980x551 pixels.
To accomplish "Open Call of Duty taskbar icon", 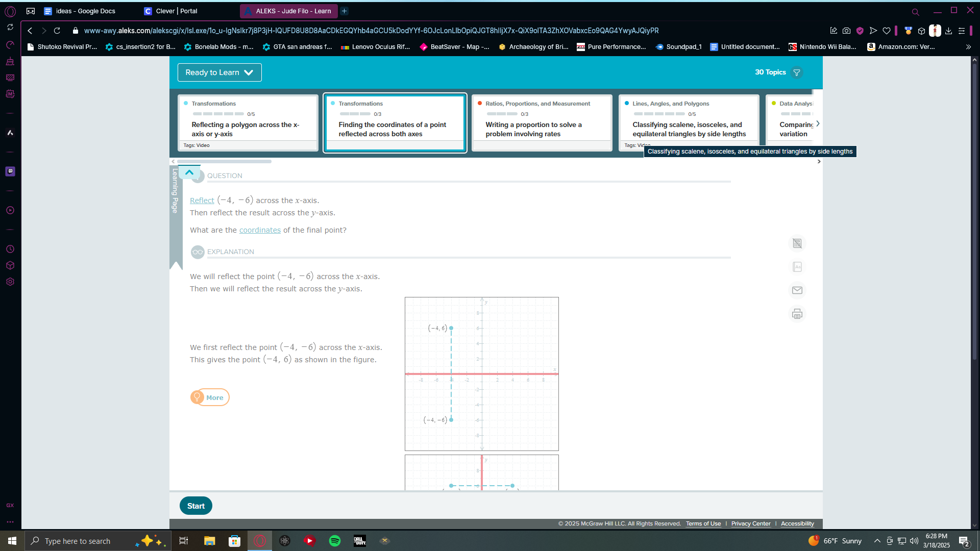I will [360, 541].
